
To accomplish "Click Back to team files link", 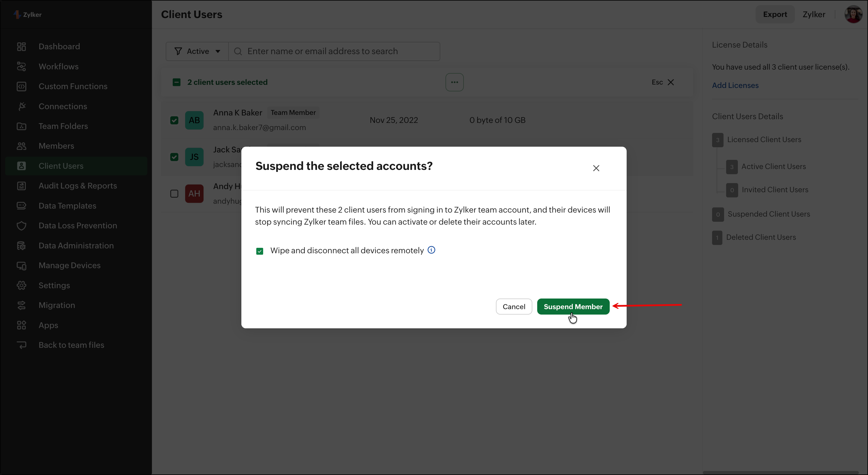I will coord(71,345).
